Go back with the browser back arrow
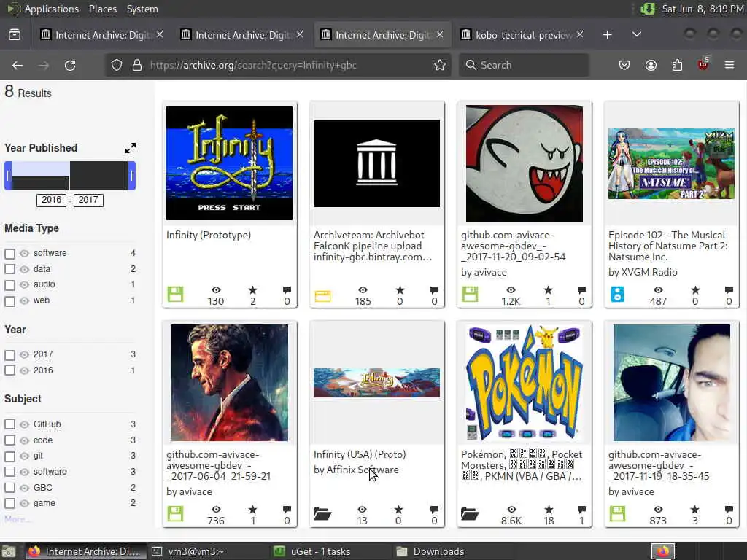The width and height of the screenshot is (747, 560). pyautogui.click(x=18, y=65)
